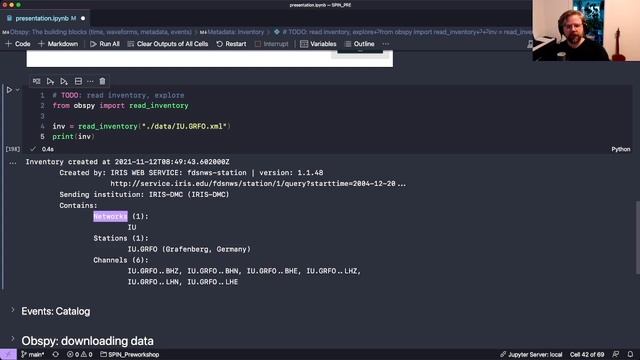The width and height of the screenshot is (640, 360).
Task: Add a new Markdown cell
Action: [58, 44]
